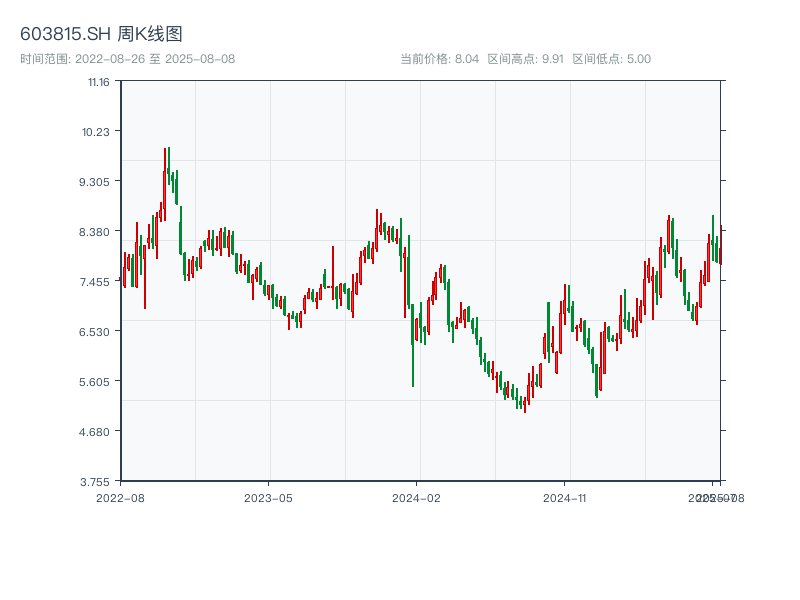Select the 2023-05 x-axis date label
The image size is (800, 600).
tap(268, 497)
